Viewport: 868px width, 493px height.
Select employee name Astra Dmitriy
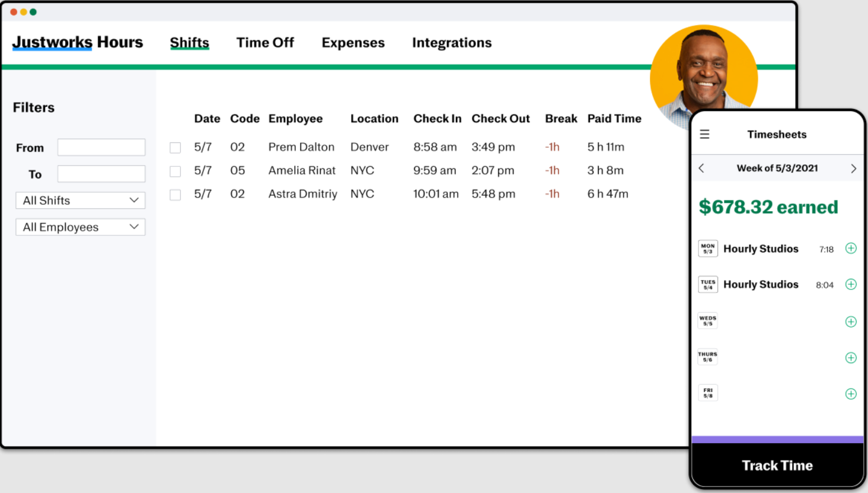pyautogui.click(x=302, y=194)
